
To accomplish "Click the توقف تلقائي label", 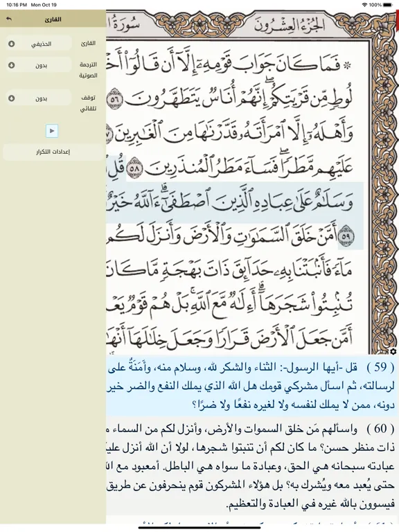I will click(x=88, y=103).
